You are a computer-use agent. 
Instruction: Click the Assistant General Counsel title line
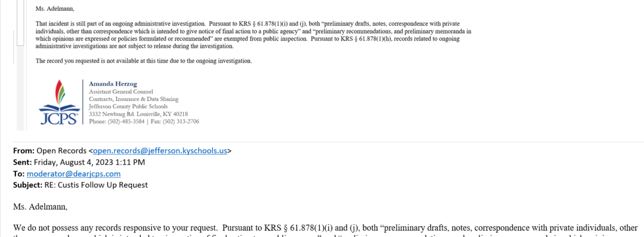coord(121,92)
